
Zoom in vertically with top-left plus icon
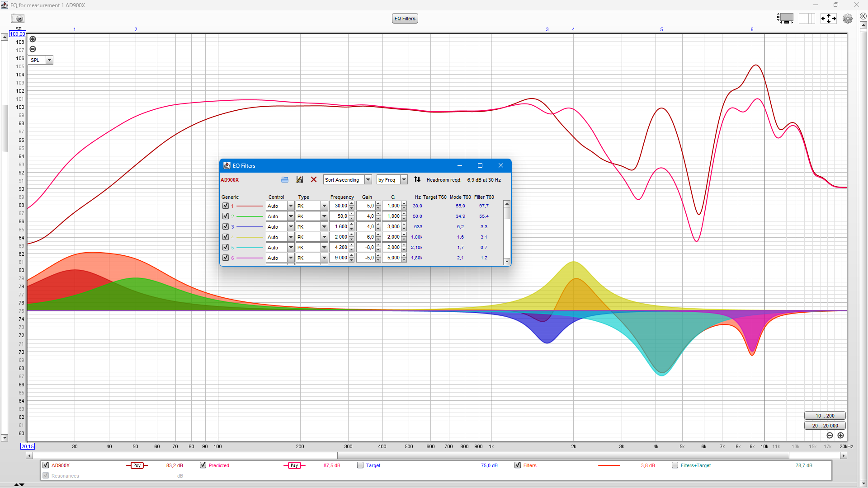point(33,39)
